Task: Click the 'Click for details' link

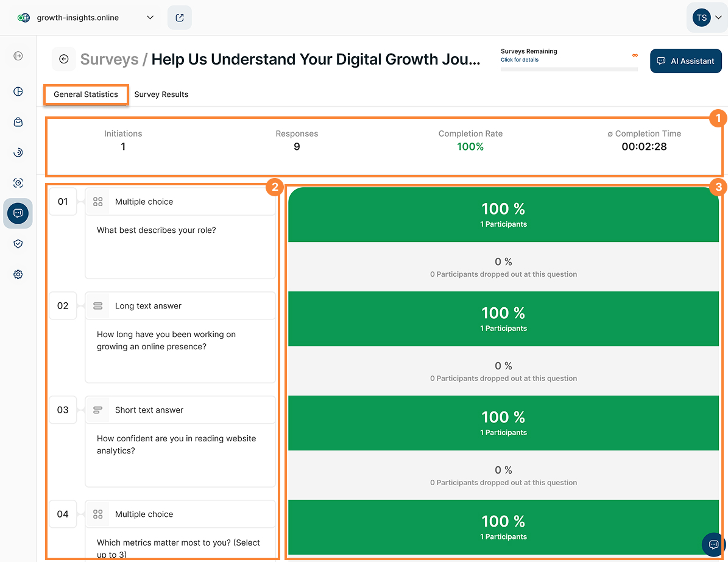Action: point(519,60)
